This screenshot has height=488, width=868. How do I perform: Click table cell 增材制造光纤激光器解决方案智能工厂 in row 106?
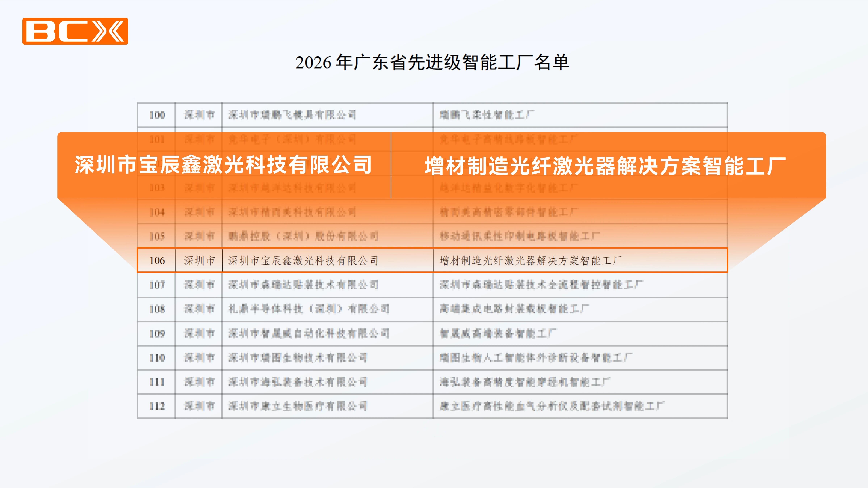coord(581,260)
